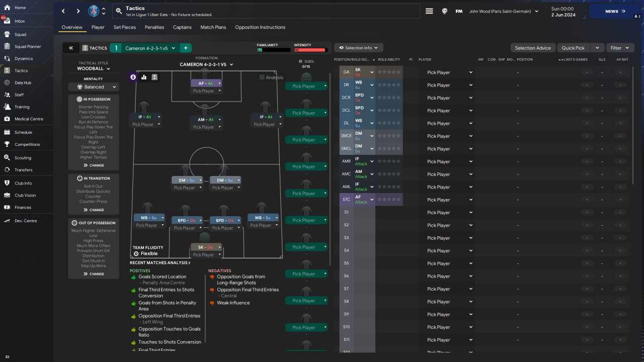Add a new tactic with plus button
This screenshot has width=644, height=362.
click(186, 48)
